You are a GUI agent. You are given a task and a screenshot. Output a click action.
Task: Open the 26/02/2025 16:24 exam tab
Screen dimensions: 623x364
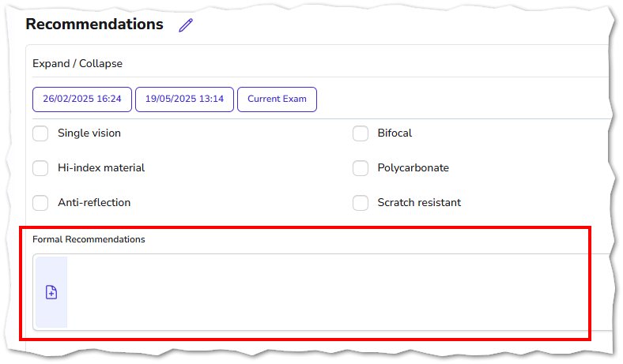pos(82,99)
